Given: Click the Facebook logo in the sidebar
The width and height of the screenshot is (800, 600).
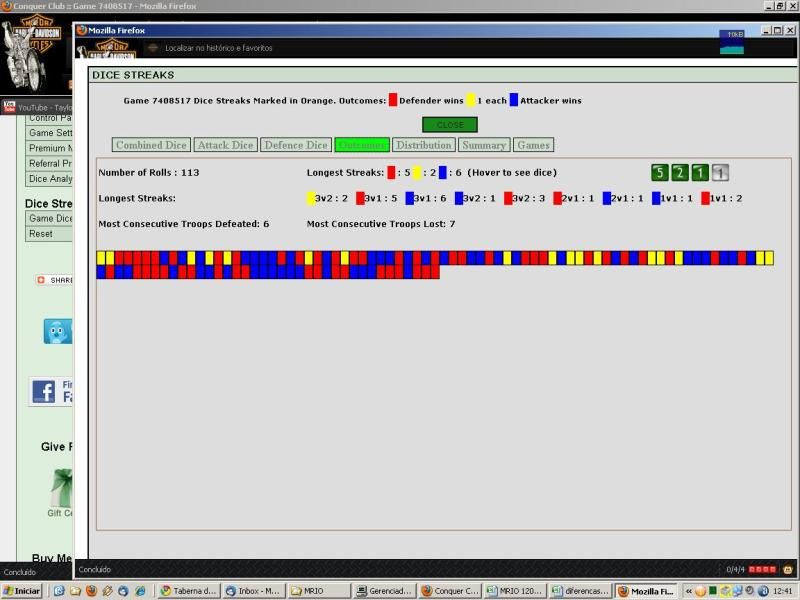Looking at the screenshot, I should tap(44, 392).
